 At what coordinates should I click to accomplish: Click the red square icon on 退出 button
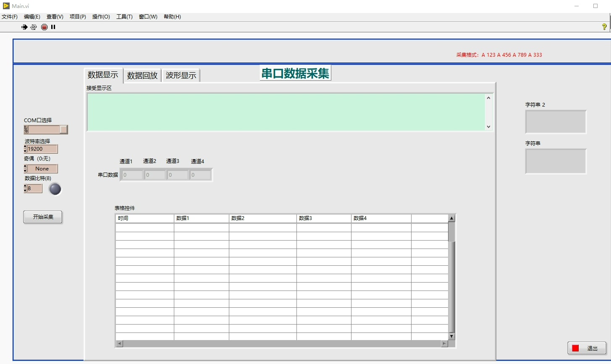click(x=575, y=348)
